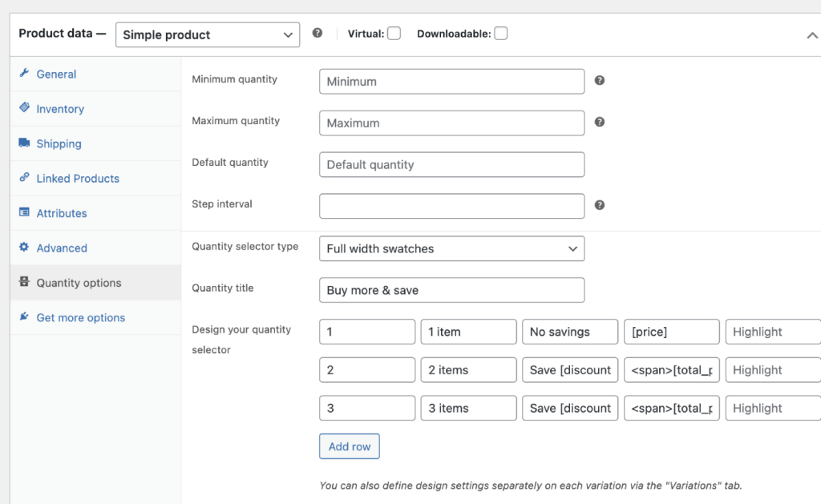Open the Quantity selector type dropdown
The image size is (821, 504).
click(x=451, y=248)
